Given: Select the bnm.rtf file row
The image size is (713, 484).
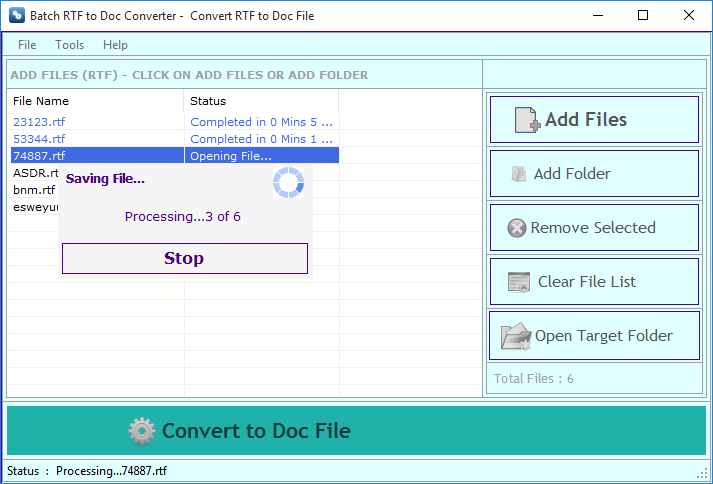Looking at the screenshot, I should [34, 190].
